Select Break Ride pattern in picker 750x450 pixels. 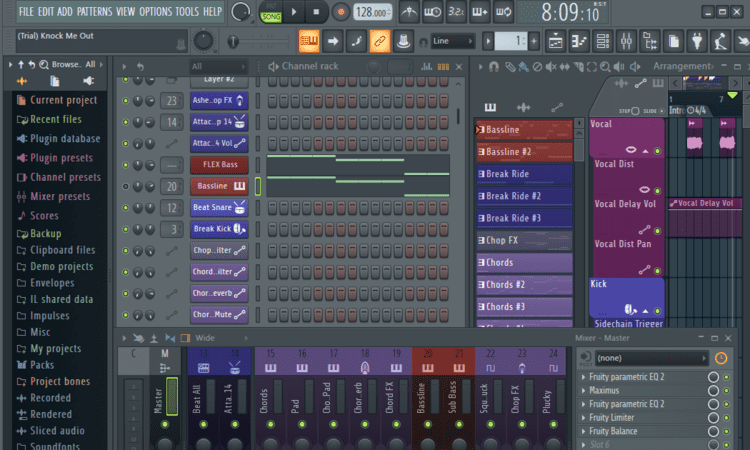524,174
